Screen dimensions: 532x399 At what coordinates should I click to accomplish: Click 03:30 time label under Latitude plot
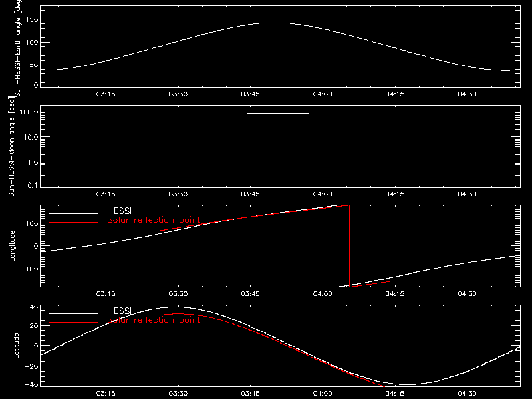coord(178,393)
